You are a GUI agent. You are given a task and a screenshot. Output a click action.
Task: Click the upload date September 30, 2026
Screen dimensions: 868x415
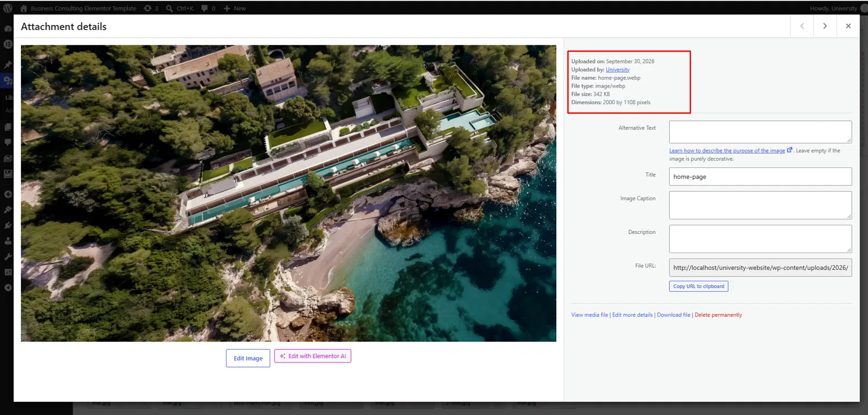tap(630, 61)
